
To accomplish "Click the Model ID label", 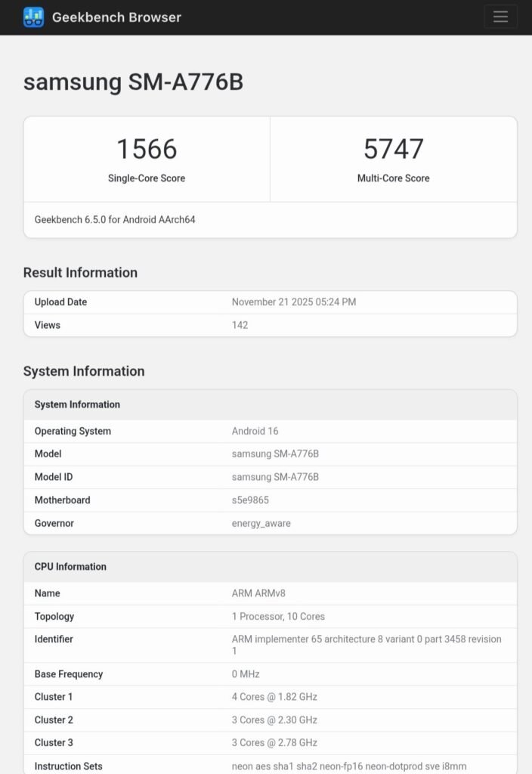I will pos(54,478).
